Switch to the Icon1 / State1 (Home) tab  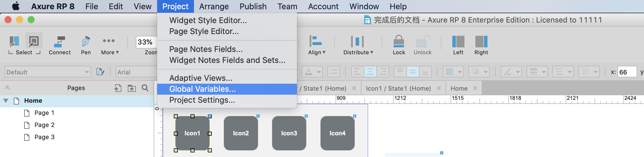tap(398, 88)
